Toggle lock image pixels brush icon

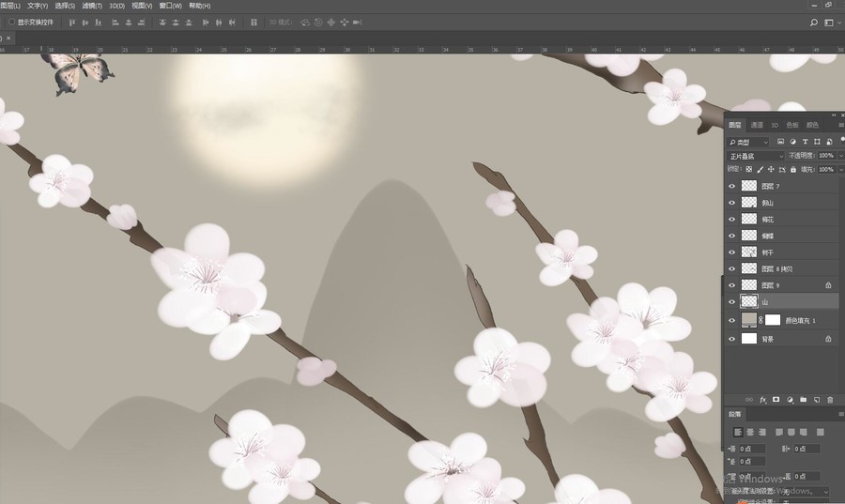click(x=760, y=169)
